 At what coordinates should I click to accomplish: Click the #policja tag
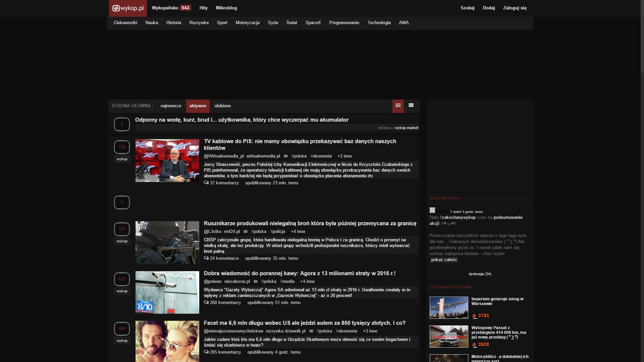277,232
